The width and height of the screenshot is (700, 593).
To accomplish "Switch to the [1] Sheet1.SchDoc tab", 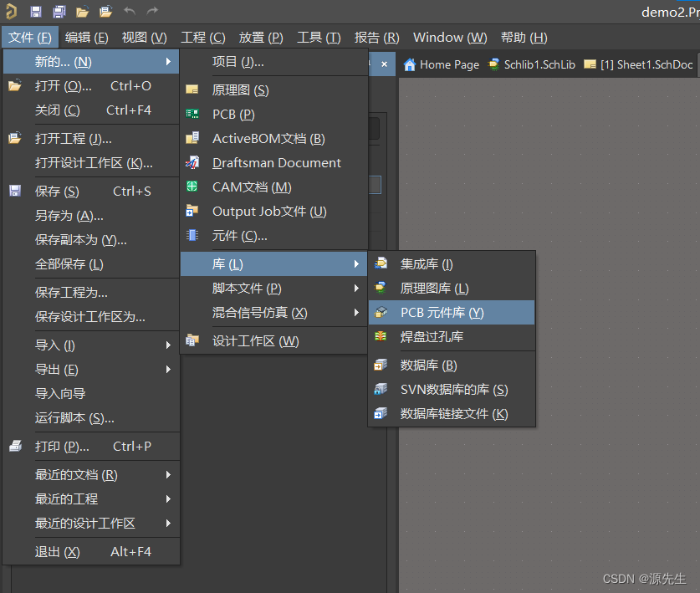I will pos(638,64).
